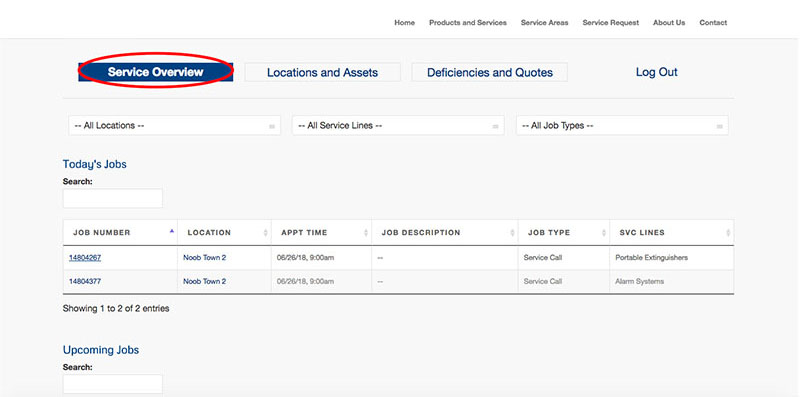Screen dimensions: 800x397
Task: Open the All Job Types dropdown
Action: [x=622, y=126]
